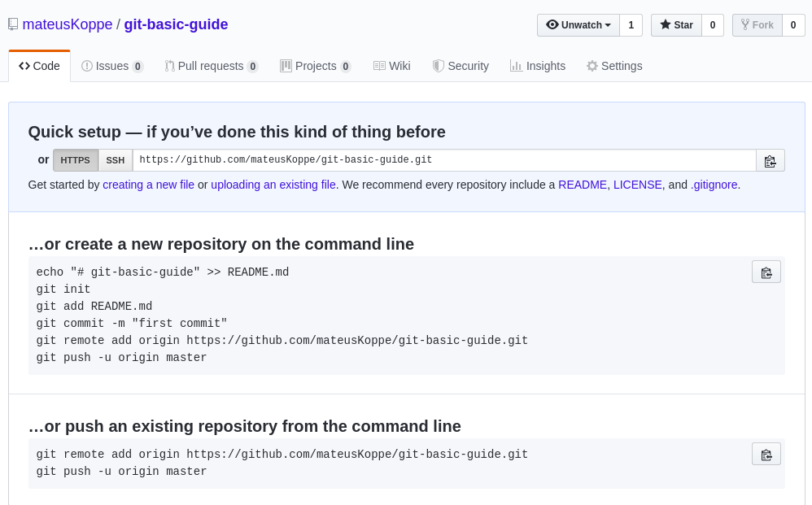Click the .gitignore link
This screenshot has width=812, height=505.
point(714,185)
